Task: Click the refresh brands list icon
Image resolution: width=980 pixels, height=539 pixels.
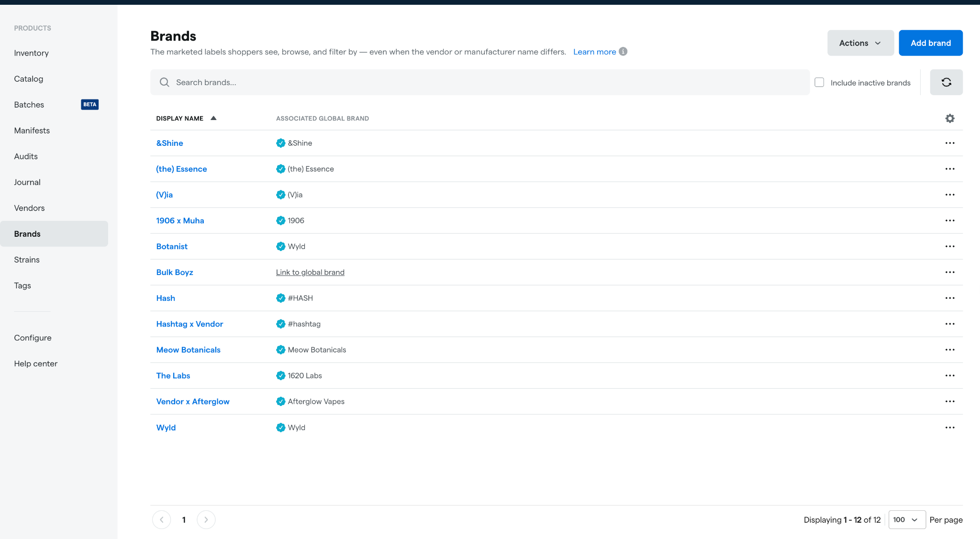Action: 946,82
